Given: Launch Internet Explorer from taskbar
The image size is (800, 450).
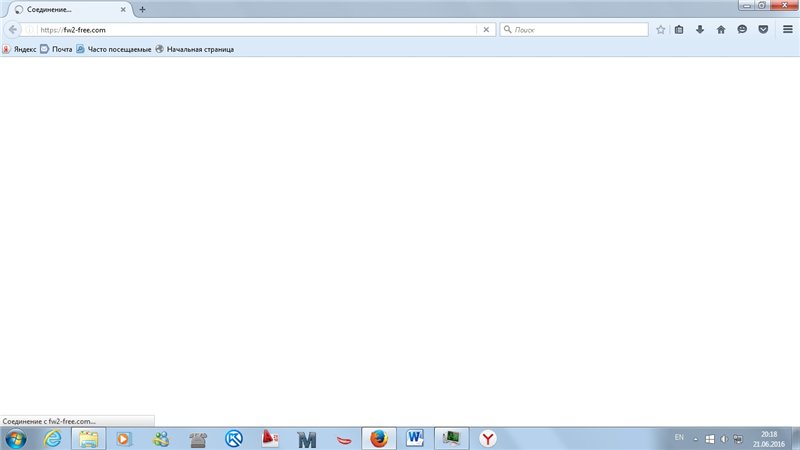Looking at the screenshot, I should 53,439.
